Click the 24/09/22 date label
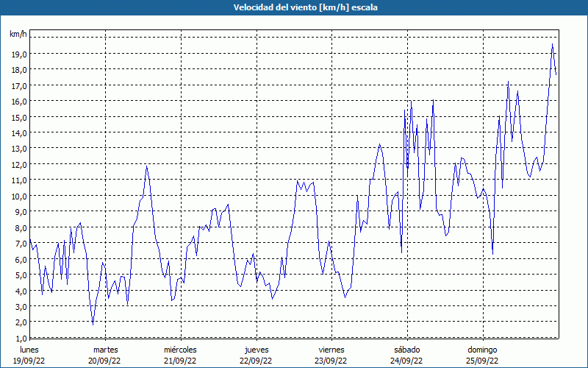This screenshot has height=368, width=588. coord(406,361)
